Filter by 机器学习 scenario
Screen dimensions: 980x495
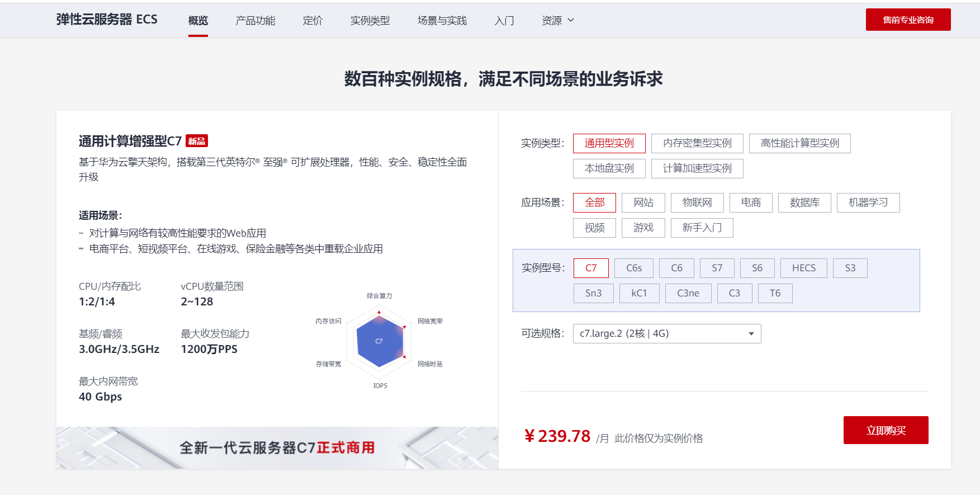868,202
